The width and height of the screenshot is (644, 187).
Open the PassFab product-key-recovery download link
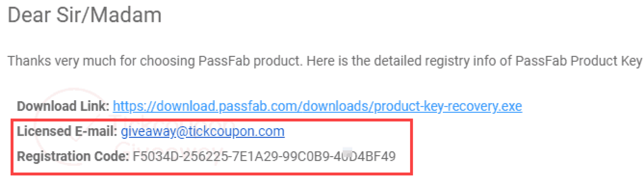tap(317, 106)
